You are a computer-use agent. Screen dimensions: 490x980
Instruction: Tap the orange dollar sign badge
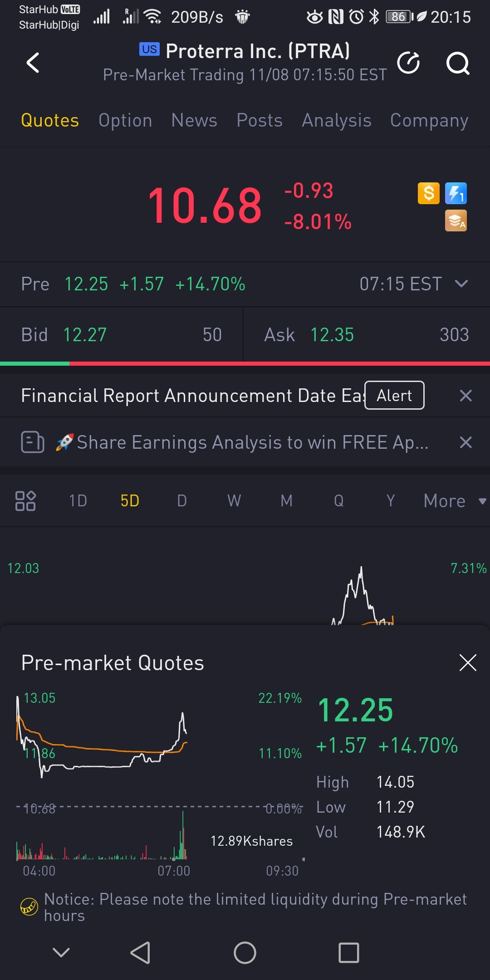[x=429, y=193]
